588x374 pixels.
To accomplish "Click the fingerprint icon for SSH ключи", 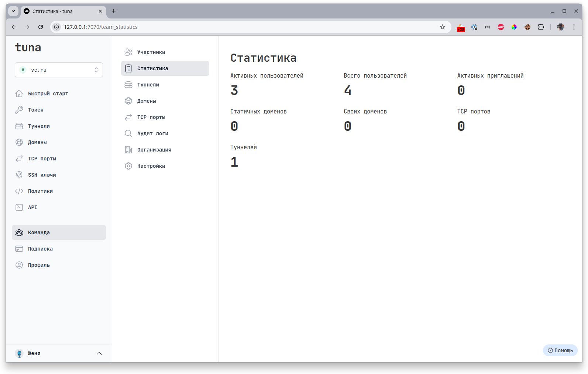I will 19,175.
